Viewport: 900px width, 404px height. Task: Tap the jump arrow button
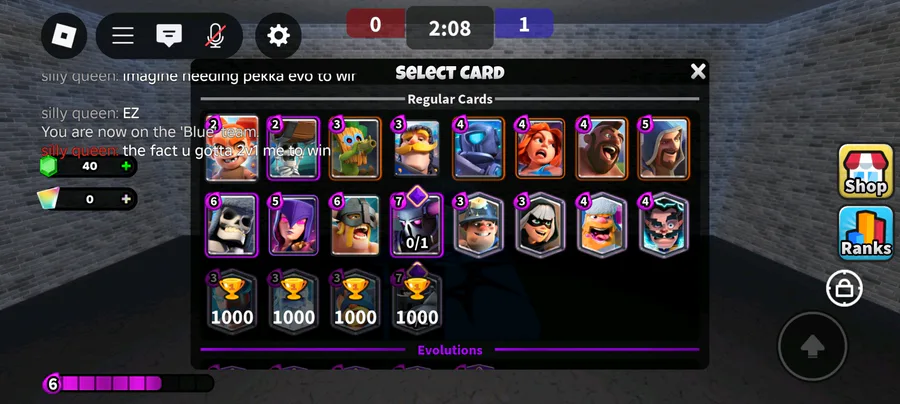(x=812, y=346)
